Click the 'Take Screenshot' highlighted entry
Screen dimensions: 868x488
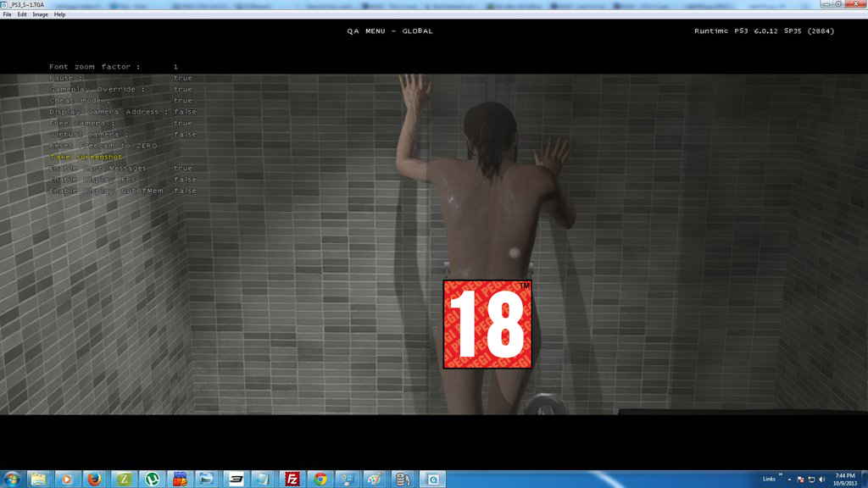click(x=86, y=157)
